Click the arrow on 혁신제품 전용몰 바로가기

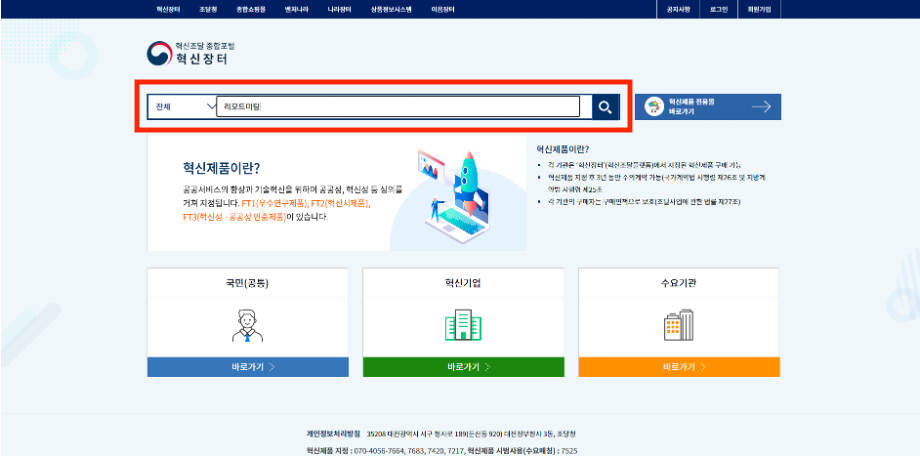pyautogui.click(x=761, y=107)
